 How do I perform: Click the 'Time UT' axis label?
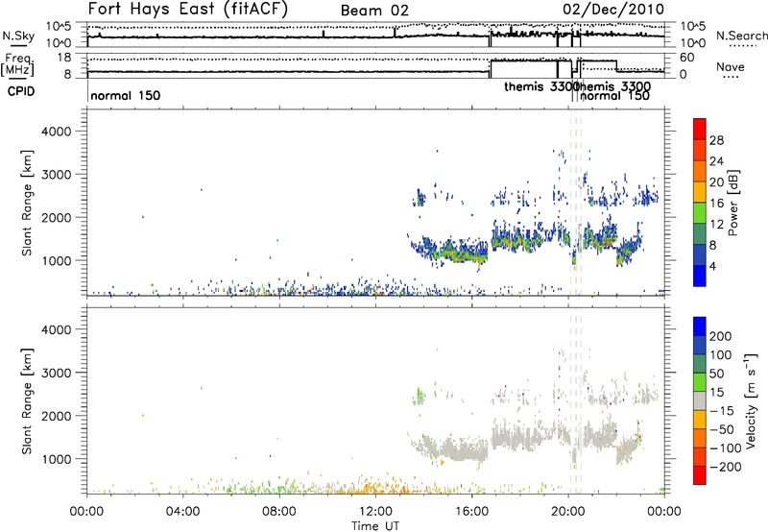(375, 526)
